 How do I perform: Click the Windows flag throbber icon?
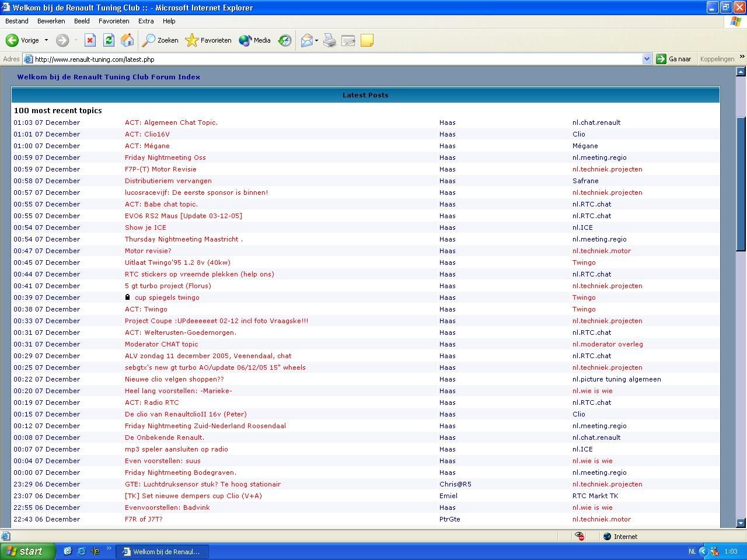(x=736, y=22)
